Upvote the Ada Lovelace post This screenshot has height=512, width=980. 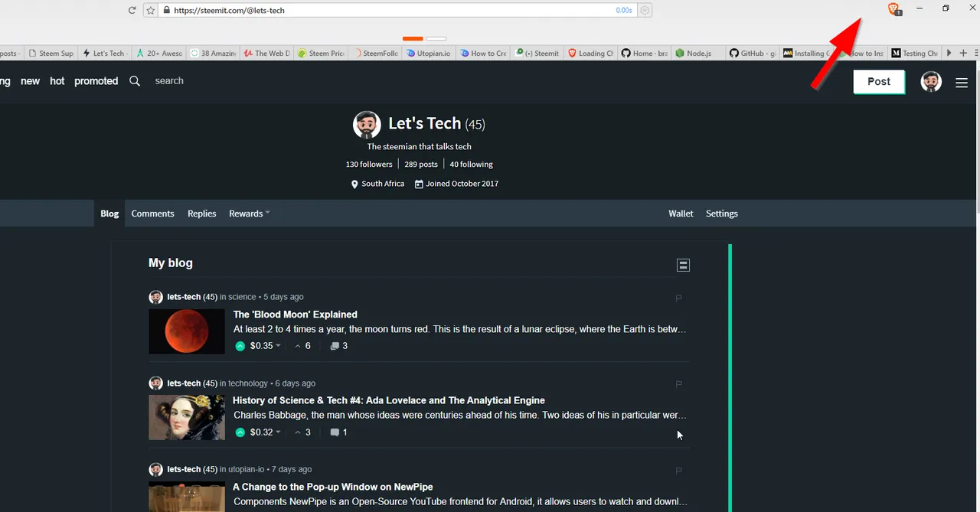click(240, 432)
